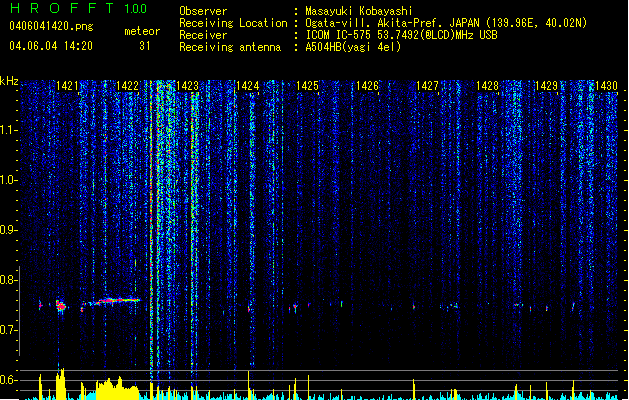Click the 1.1 frequency axis label

(x=8, y=130)
